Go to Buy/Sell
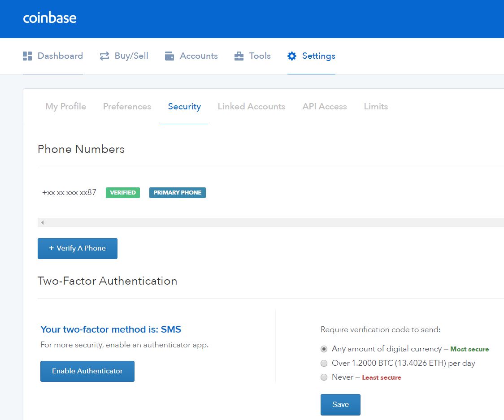Viewport: 504px width, 420px height. [x=124, y=56]
